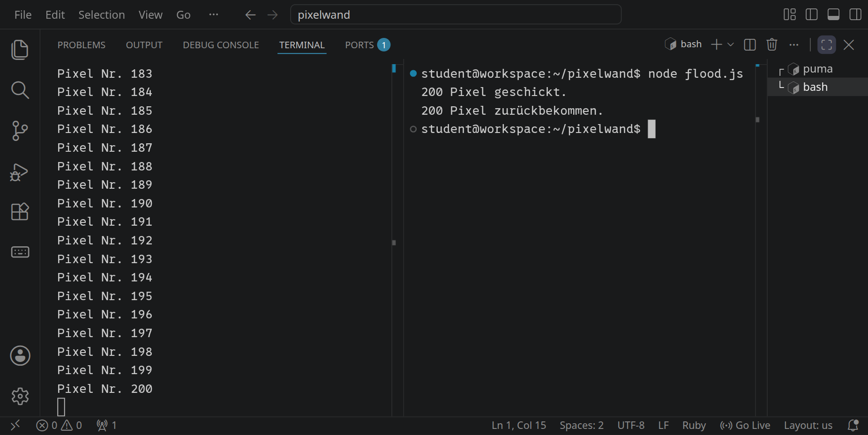Open the Remote Explorer keyboard icon
This screenshot has height=435, width=868.
coord(20,252)
